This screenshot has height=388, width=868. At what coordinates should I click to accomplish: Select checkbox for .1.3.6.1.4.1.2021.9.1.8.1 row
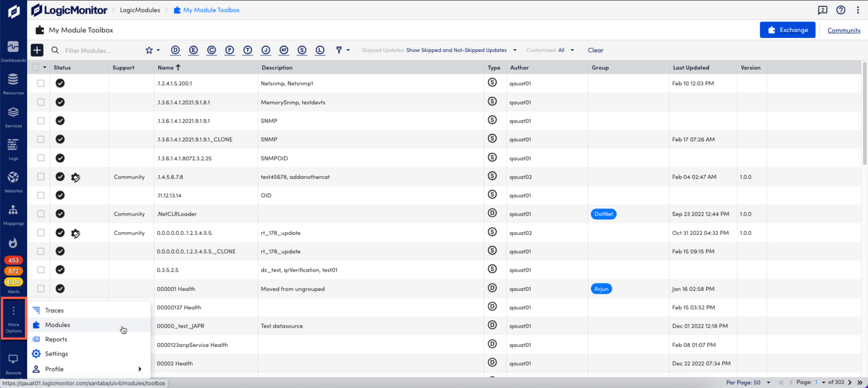tap(41, 102)
